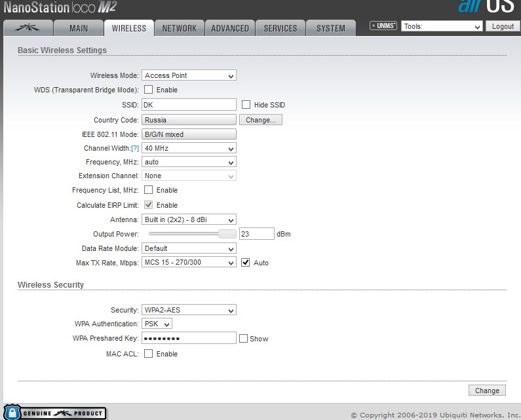Click the Wireless Security heading
The image size is (521, 420).
point(50,285)
